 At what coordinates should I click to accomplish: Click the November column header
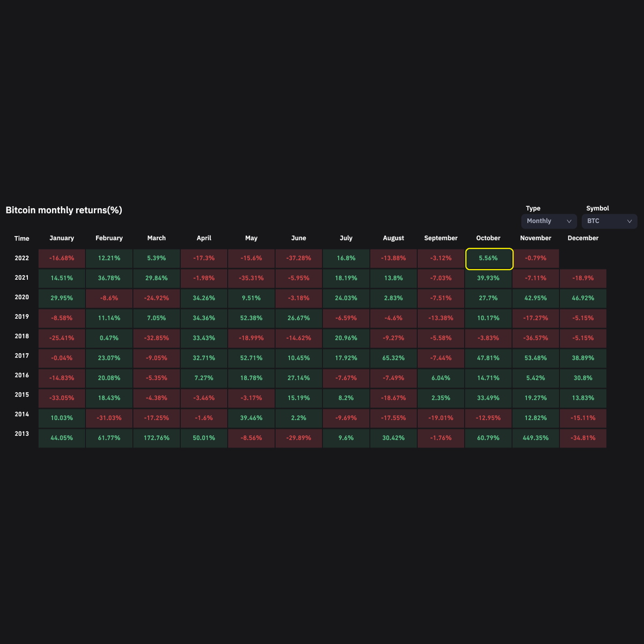click(x=536, y=238)
